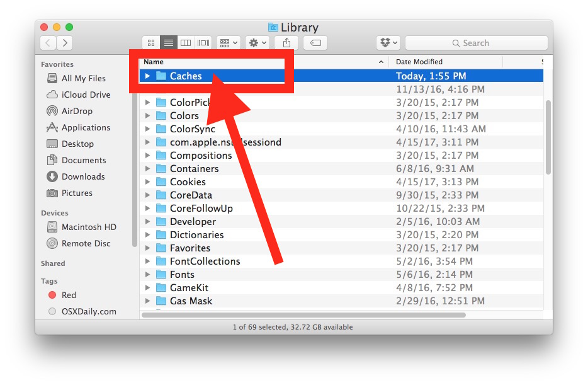Image resolution: width=588 pixels, height=385 pixels.
Task: Open the Action gear dropdown menu
Action: (x=258, y=43)
